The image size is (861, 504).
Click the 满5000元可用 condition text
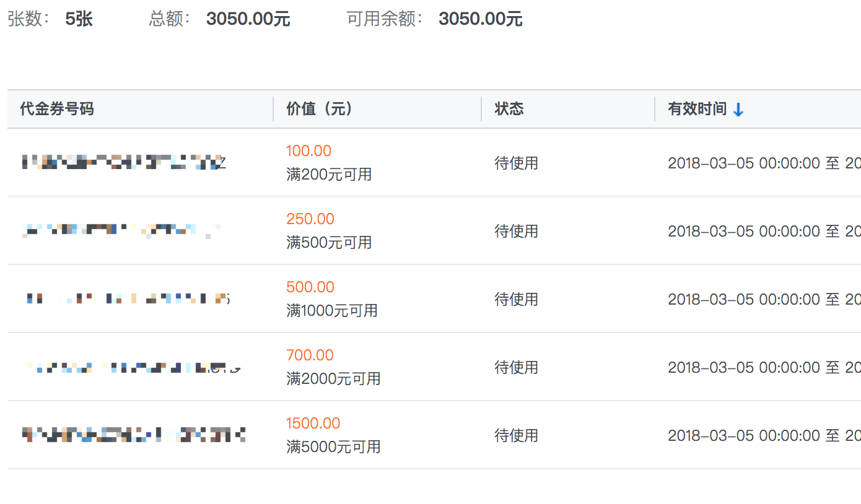tap(333, 447)
